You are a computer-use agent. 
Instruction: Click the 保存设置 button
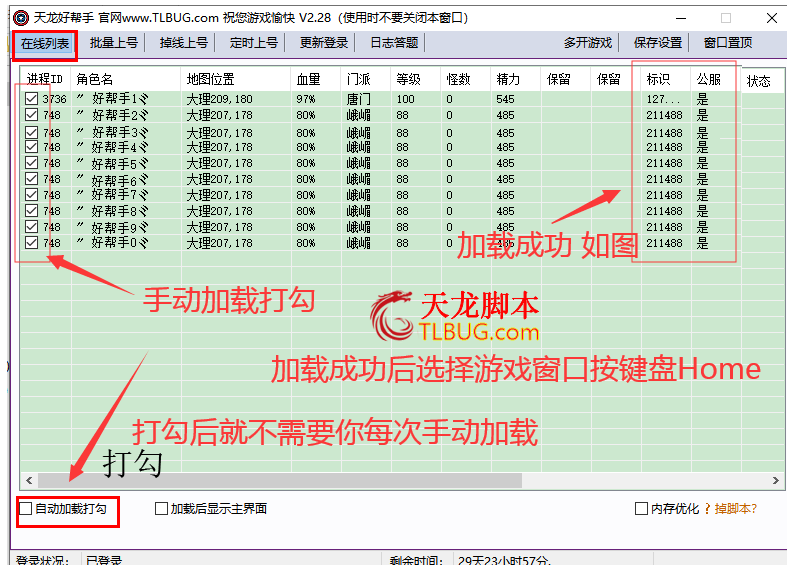coord(657,43)
